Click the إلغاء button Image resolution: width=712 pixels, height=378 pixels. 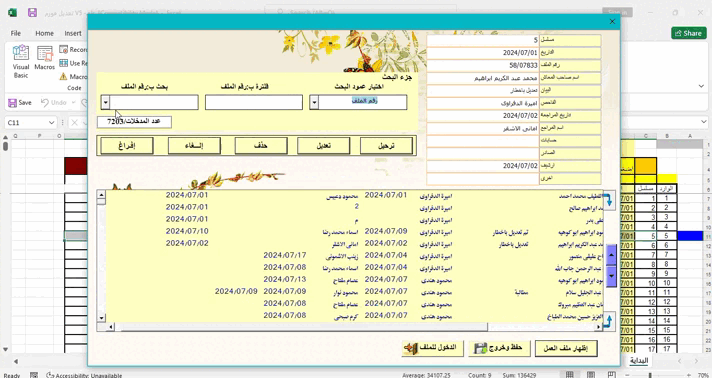click(194, 146)
